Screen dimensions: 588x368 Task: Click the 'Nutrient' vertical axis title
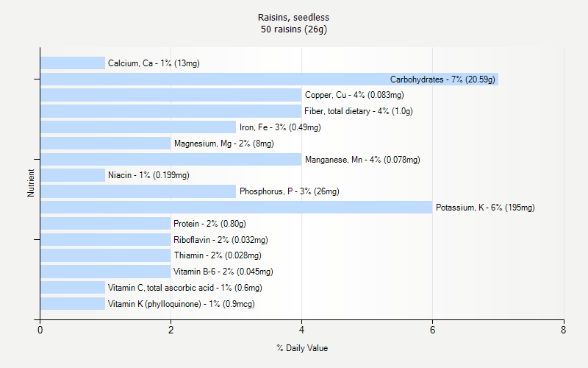coord(31,183)
